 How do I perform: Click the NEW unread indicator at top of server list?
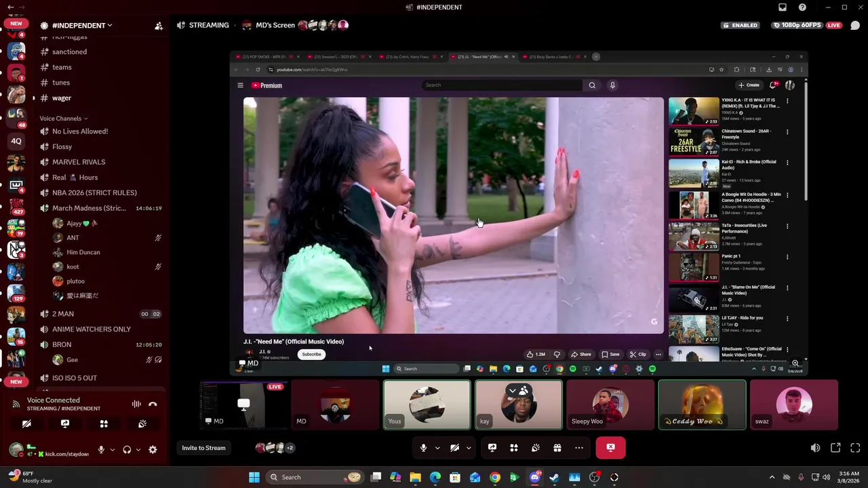(x=16, y=24)
